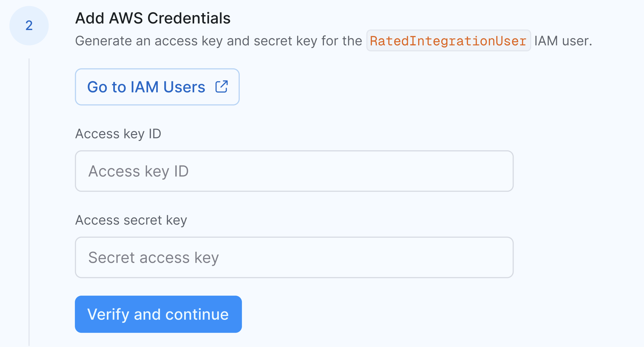Select the step 2 circle indicator

[x=29, y=26]
